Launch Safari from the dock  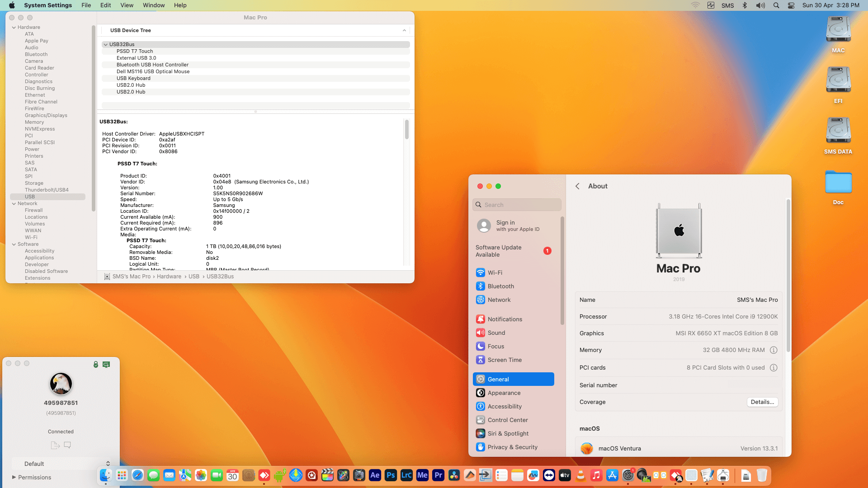(137, 475)
